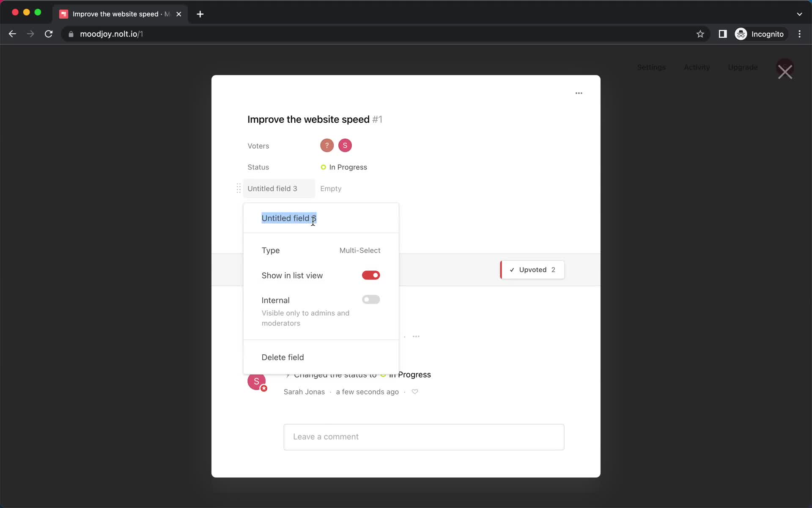This screenshot has width=812, height=508.
Task: Expand the Type Multi-Select dropdown
Action: pos(359,250)
